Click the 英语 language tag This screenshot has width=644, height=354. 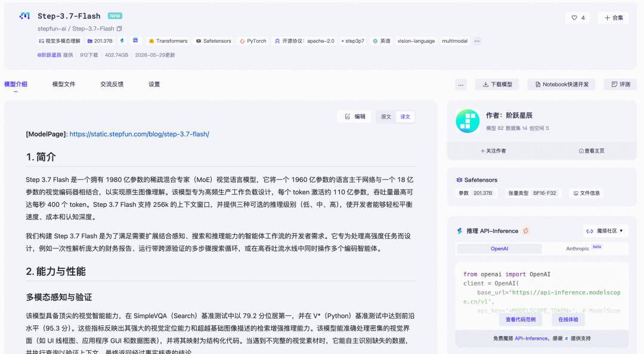point(382,41)
